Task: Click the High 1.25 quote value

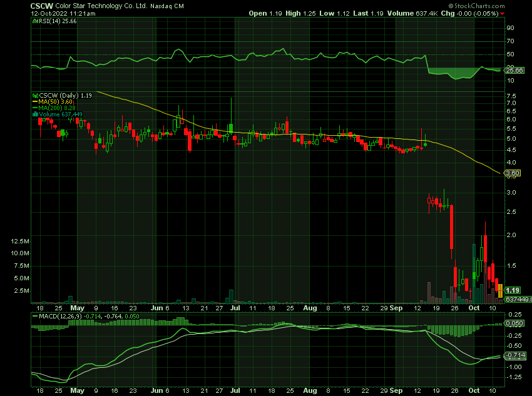Action: pos(300,14)
